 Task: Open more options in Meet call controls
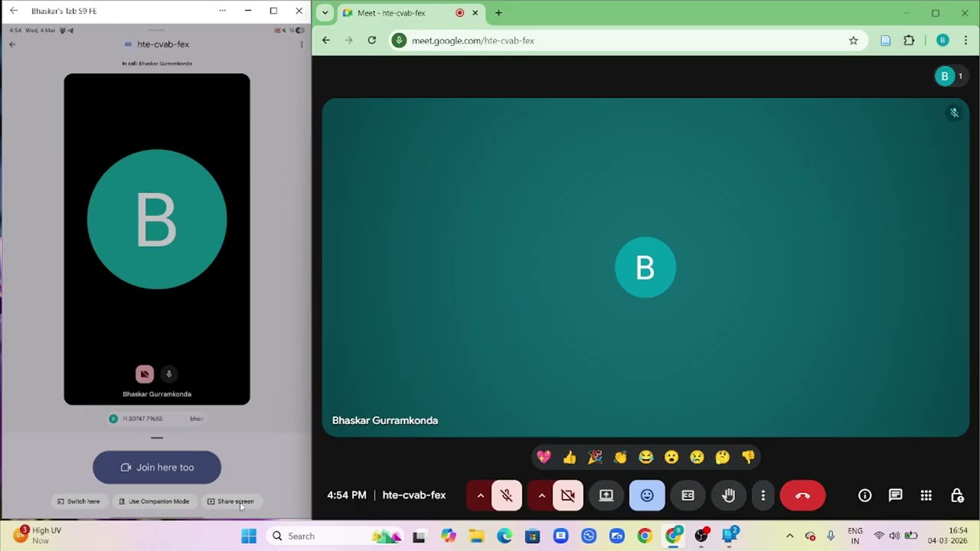pyautogui.click(x=763, y=495)
